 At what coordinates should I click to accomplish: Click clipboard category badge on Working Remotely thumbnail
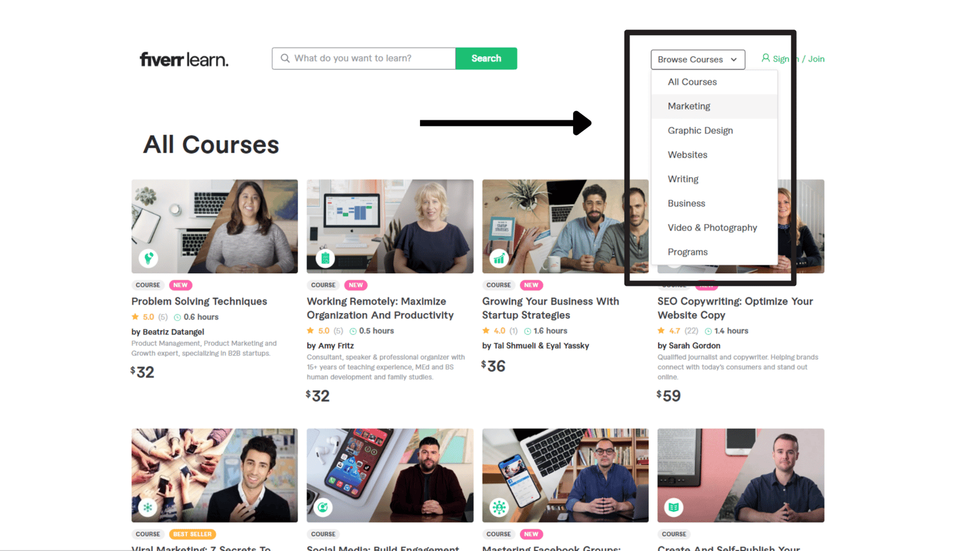(325, 258)
